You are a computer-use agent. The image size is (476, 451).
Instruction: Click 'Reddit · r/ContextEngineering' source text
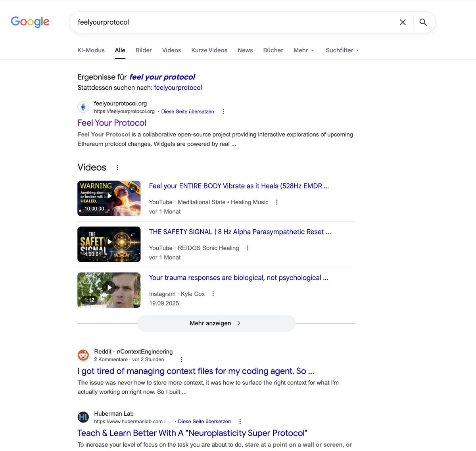point(133,351)
